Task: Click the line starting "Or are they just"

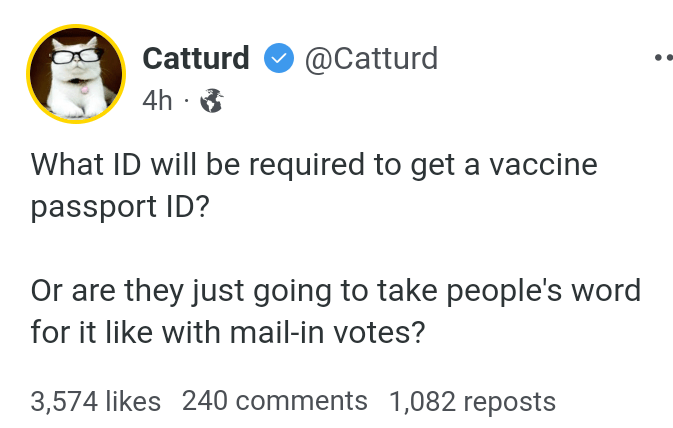Action: coord(335,290)
